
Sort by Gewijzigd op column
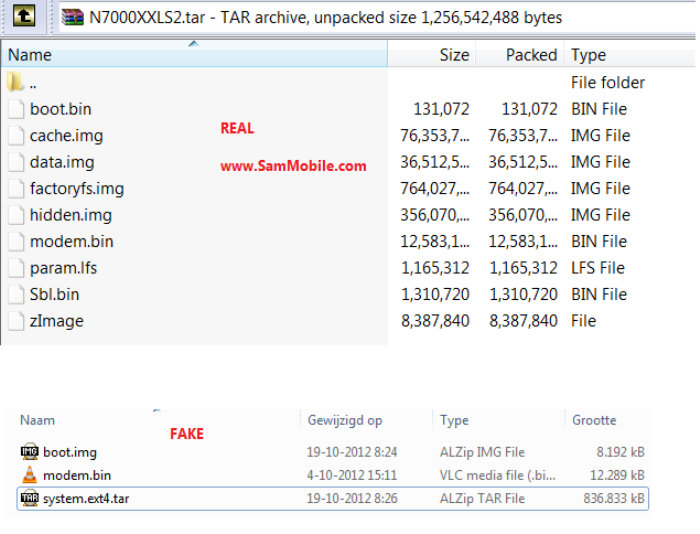pos(344,421)
